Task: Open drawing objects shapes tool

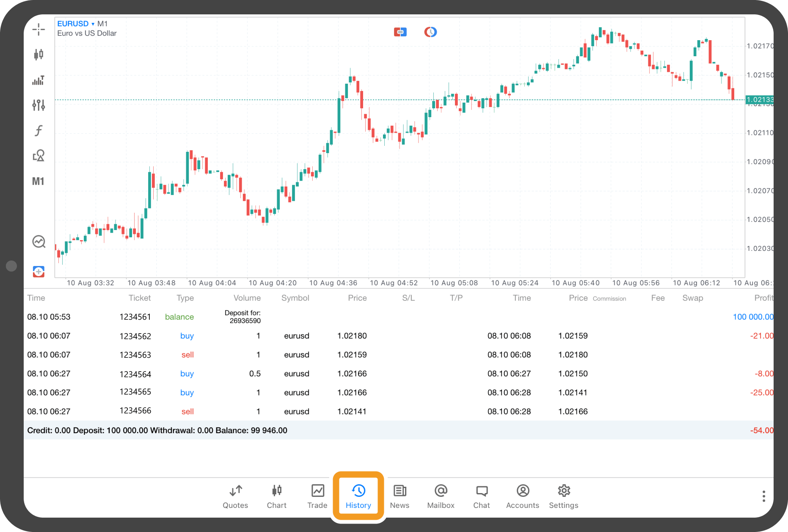Action: click(x=39, y=156)
